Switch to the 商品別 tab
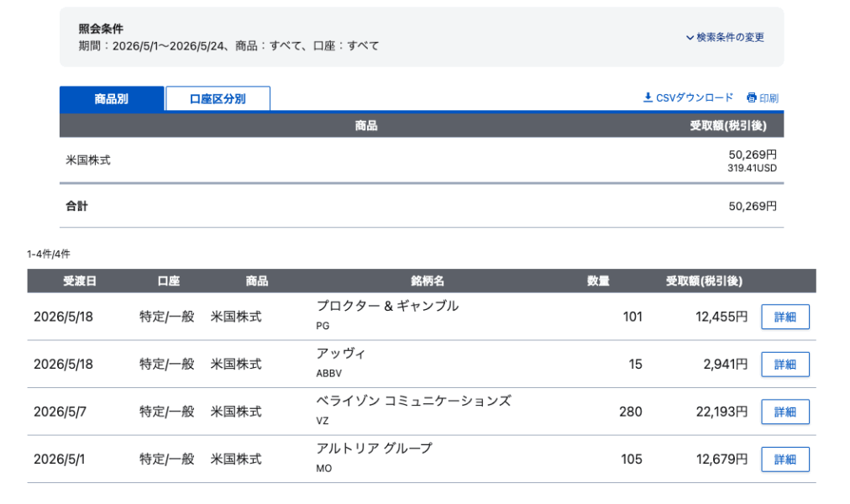850x504 pixels. [112, 98]
